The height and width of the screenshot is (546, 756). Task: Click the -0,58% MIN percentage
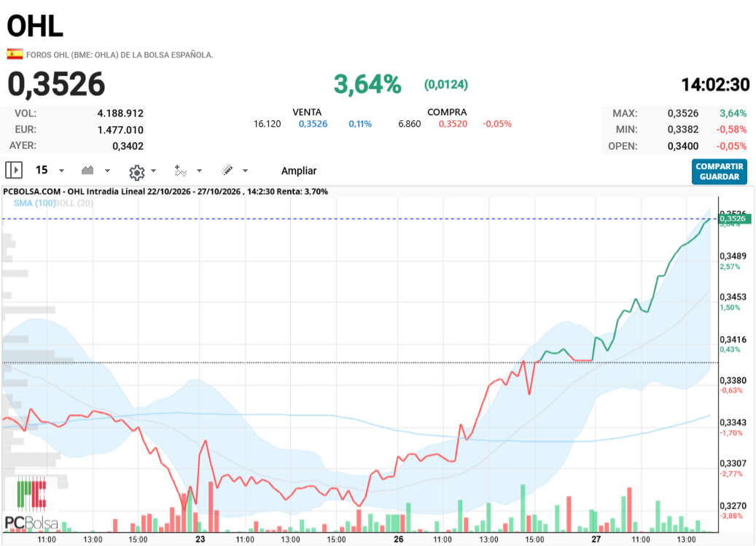[x=731, y=129]
